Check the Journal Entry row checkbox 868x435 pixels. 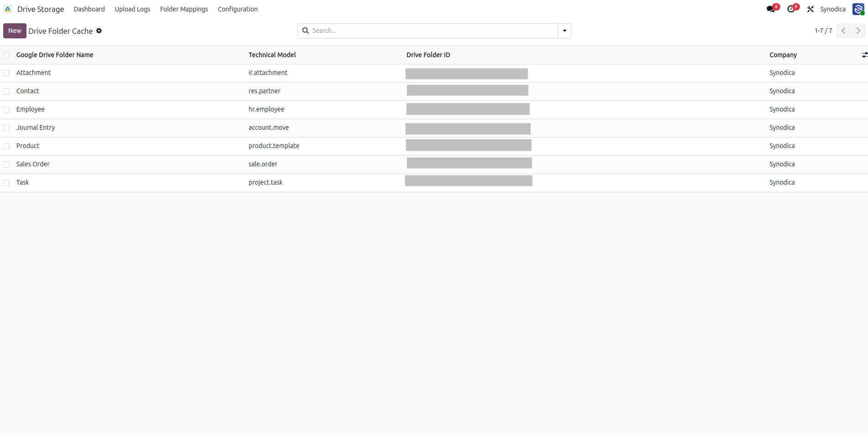(x=6, y=128)
